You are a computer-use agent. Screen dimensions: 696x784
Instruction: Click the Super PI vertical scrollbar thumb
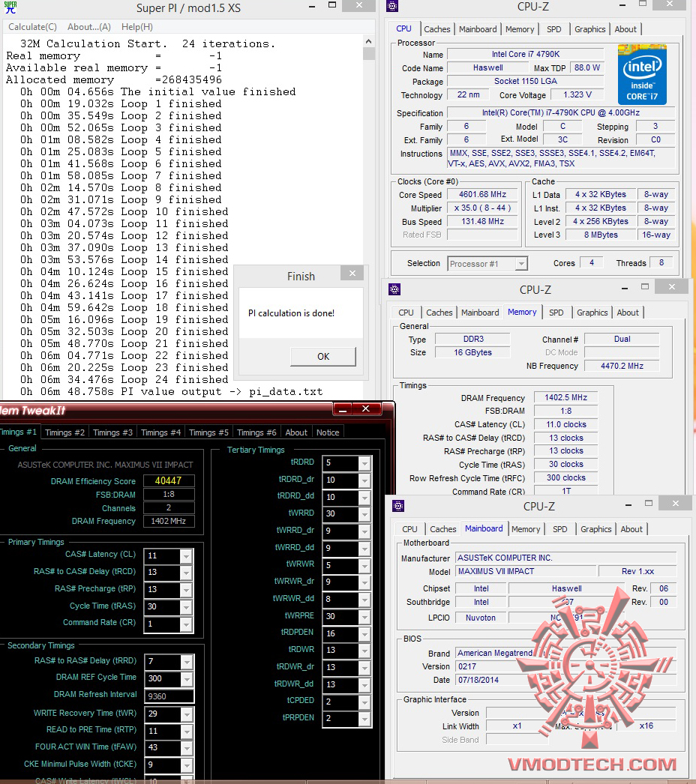pyautogui.click(x=369, y=53)
